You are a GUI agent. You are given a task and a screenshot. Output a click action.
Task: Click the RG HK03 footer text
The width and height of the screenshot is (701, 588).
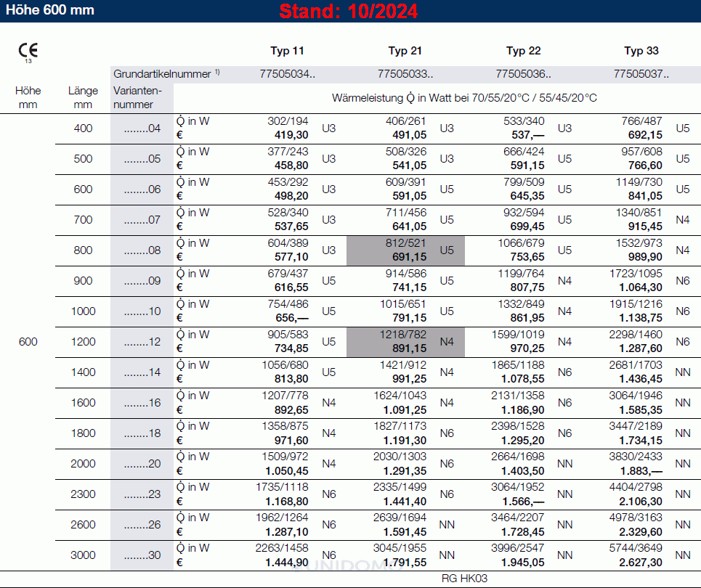point(464,579)
